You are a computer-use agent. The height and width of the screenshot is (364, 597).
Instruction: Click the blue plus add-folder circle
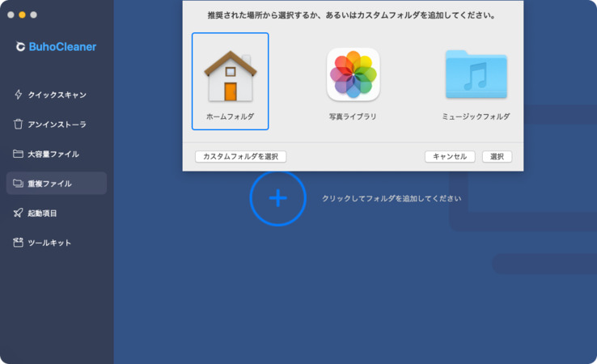pos(278,198)
